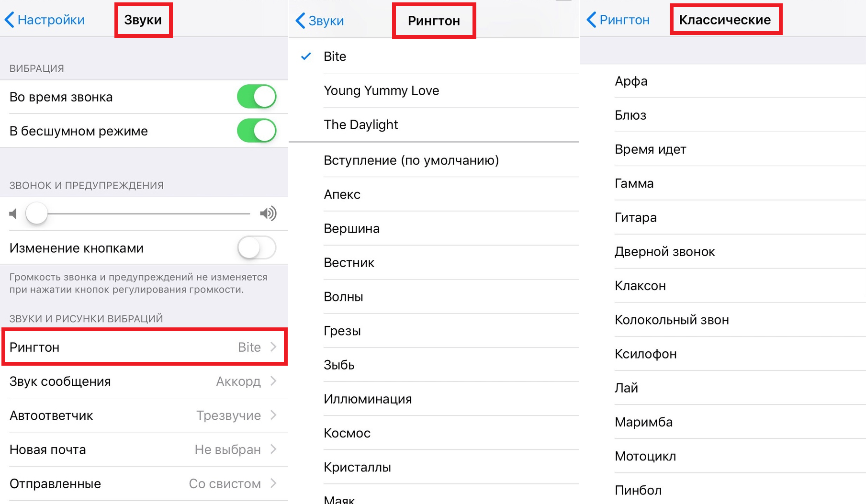The width and height of the screenshot is (866, 504).
Task: Select Young Yummy Love ringtone
Action: tap(434, 90)
